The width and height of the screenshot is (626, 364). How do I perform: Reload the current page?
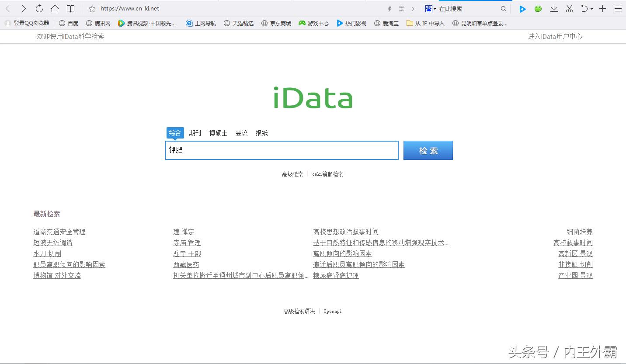pos(39,8)
